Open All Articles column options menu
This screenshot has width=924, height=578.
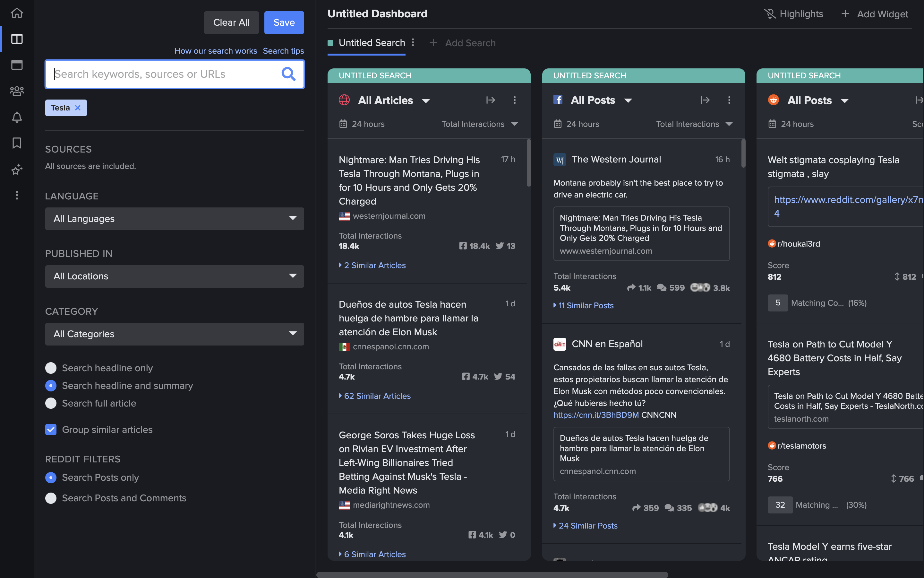point(515,100)
